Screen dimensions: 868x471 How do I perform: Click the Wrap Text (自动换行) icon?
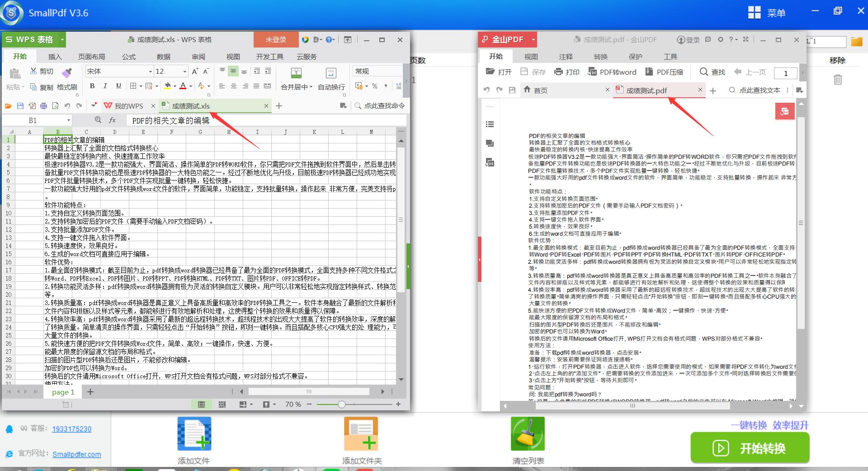[x=331, y=73]
